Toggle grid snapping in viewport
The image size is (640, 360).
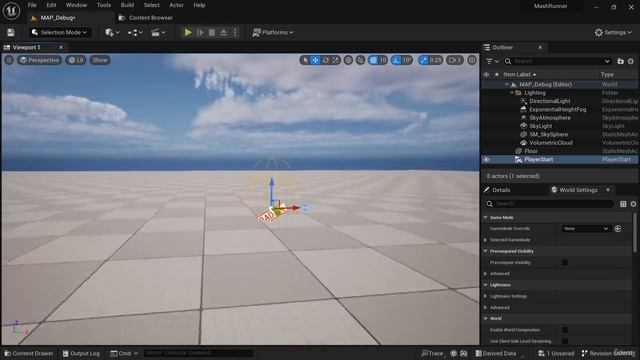[x=373, y=60]
